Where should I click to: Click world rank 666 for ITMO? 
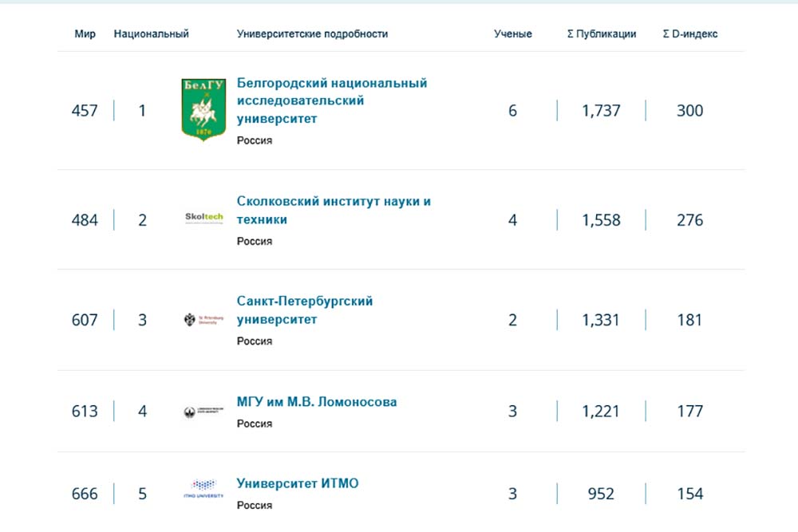coord(85,494)
